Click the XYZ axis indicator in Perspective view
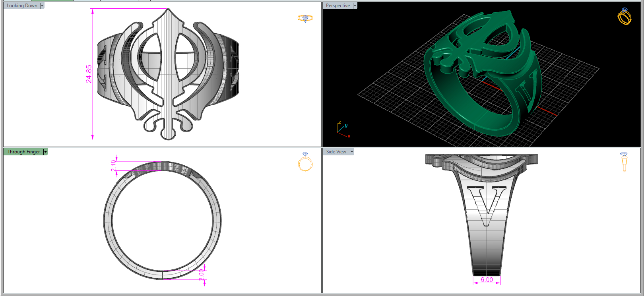The height and width of the screenshot is (296, 644). pos(343,130)
